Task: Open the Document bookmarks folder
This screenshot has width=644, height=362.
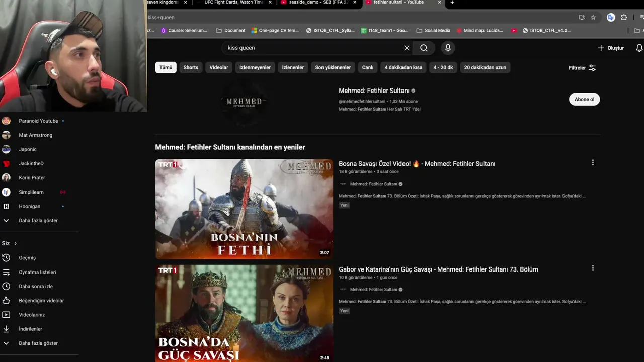Action: 230,30
